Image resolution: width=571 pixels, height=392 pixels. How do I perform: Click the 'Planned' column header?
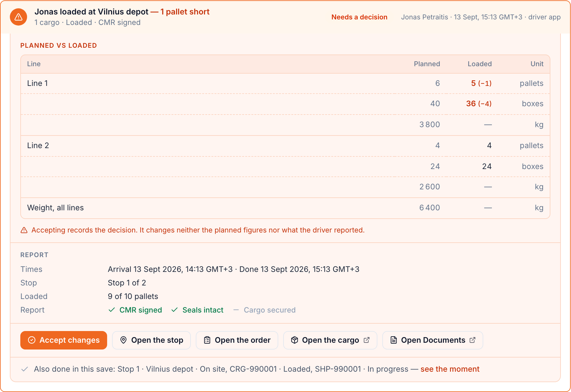click(427, 64)
